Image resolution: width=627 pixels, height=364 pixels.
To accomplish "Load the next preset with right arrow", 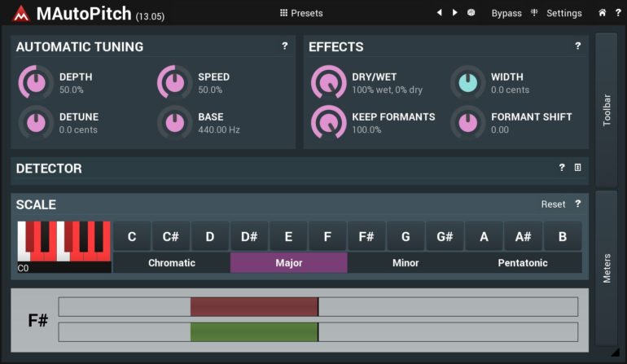I will coord(454,13).
